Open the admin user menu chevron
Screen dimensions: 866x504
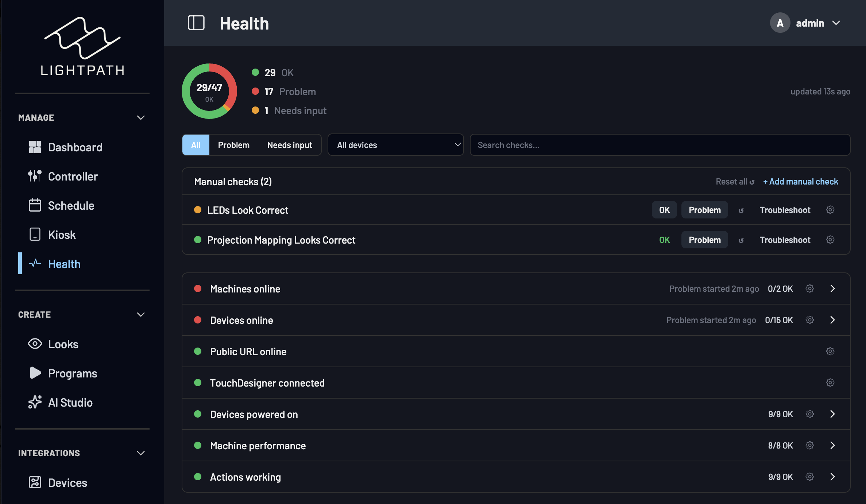[836, 23]
